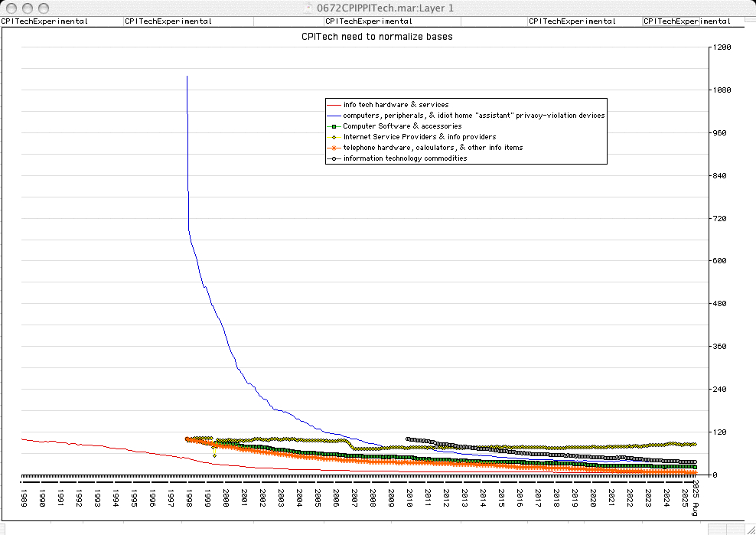This screenshot has width=756, height=535.
Task: Click the gray circle information technology commodities marker
Action: (334, 158)
